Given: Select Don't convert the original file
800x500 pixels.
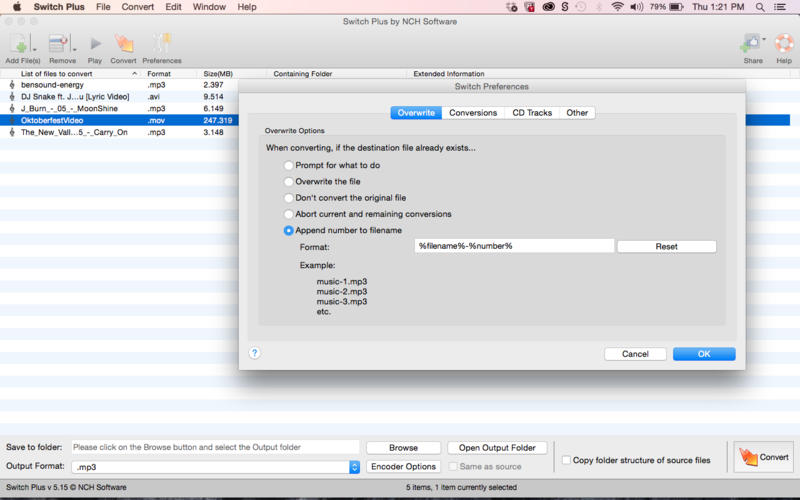Looking at the screenshot, I should coord(289,198).
